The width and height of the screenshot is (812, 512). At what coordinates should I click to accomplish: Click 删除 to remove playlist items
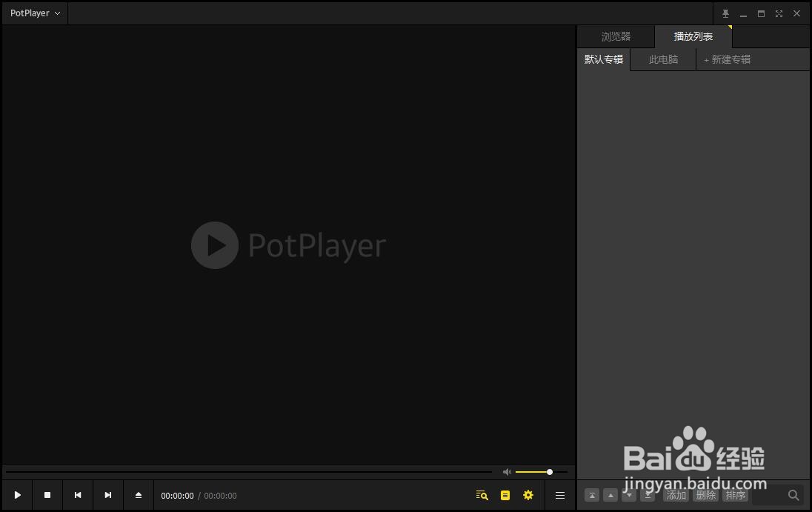(x=705, y=495)
